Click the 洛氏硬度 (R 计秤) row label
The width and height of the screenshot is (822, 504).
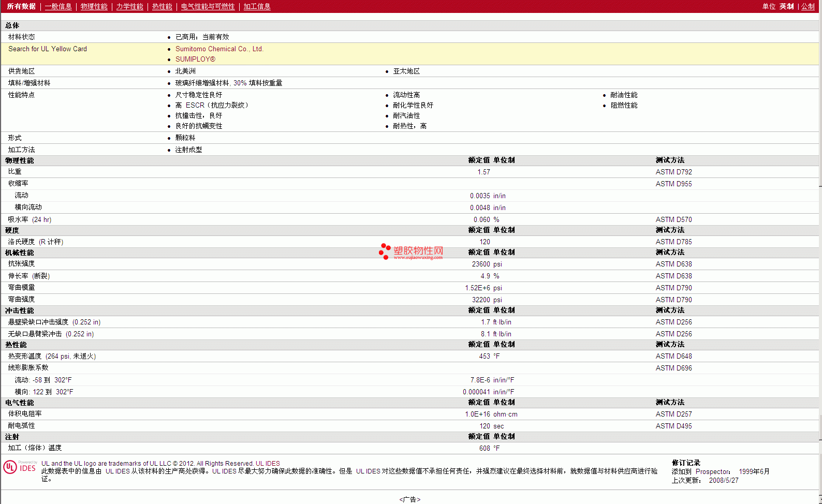pos(36,242)
